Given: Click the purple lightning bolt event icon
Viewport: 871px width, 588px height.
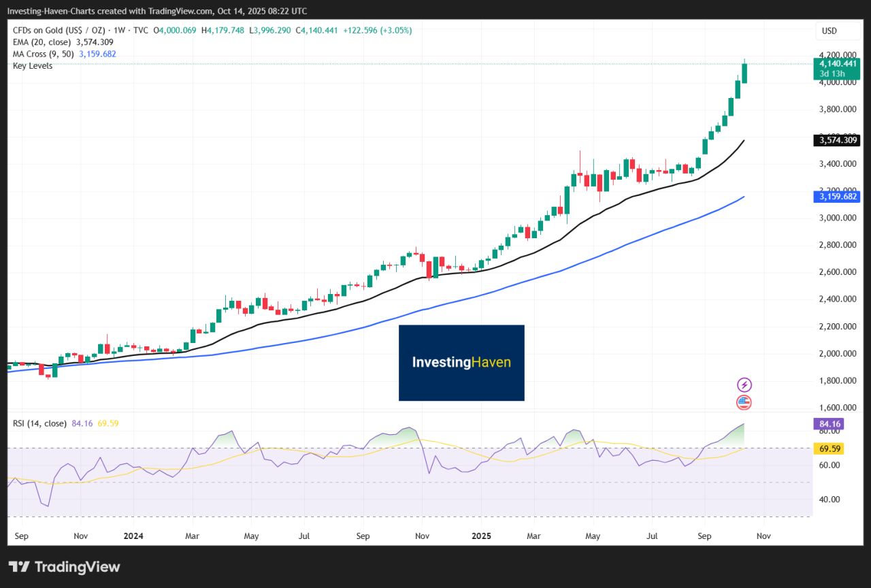Looking at the screenshot, I should coord(744,385).
